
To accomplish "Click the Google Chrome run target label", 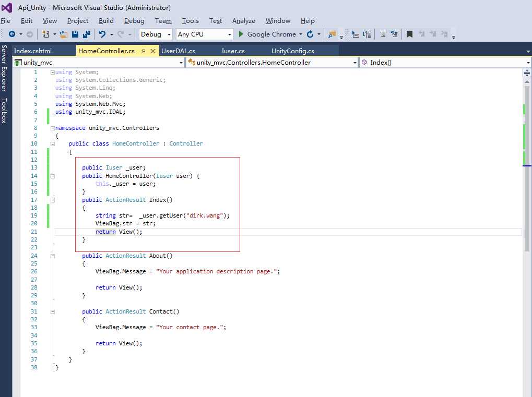I will [x=271, y=34].
